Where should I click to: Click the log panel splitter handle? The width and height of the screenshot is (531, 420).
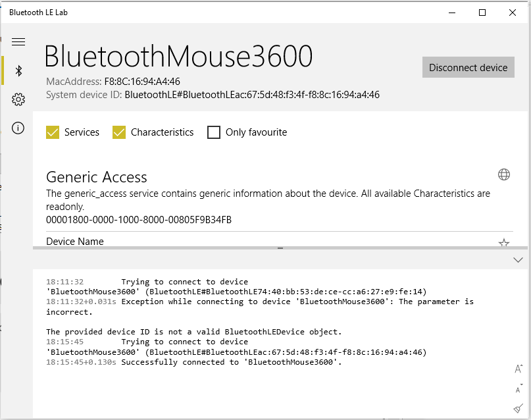(280, 248)
